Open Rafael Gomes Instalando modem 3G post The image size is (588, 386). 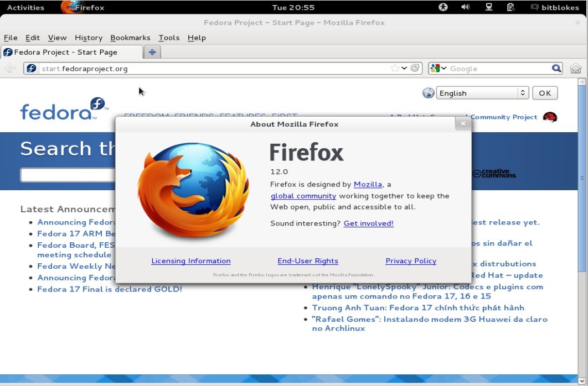[430, 324]
